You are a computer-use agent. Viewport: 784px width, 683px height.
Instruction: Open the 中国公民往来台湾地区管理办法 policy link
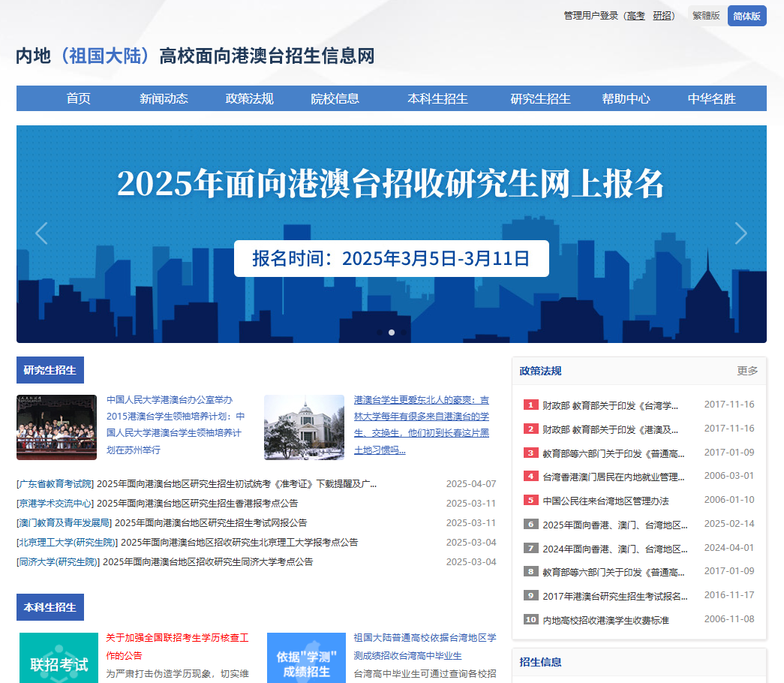(x=605, y=501)
